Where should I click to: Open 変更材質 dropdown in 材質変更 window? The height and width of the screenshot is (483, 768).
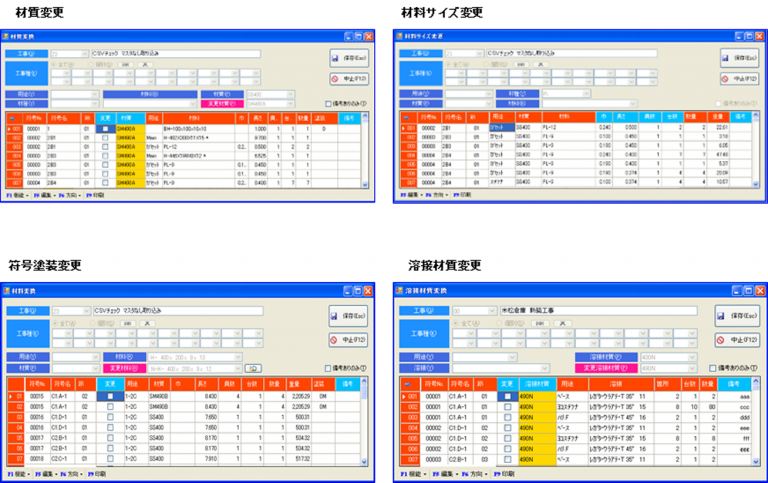tap(290, 104)
